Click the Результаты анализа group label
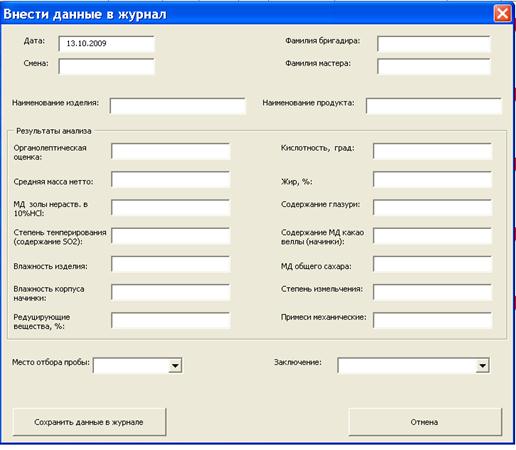 [x=54, y=131]
